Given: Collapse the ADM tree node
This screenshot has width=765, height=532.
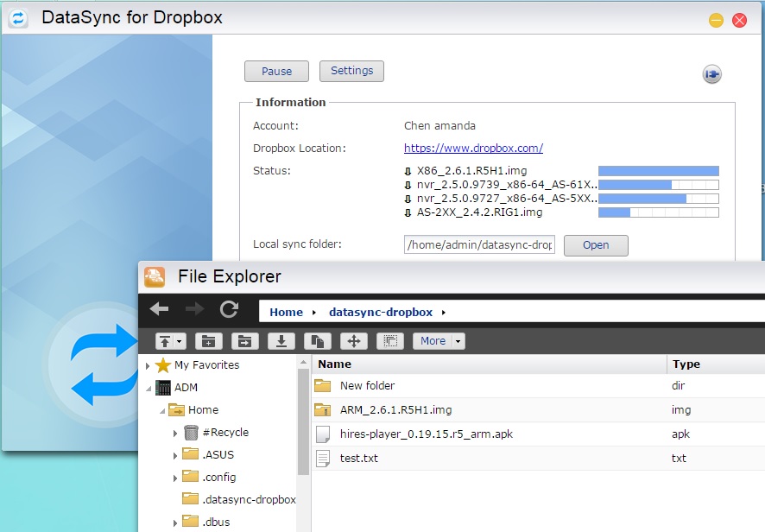Looking at the screenshot, I should click(x=149, y=389).
